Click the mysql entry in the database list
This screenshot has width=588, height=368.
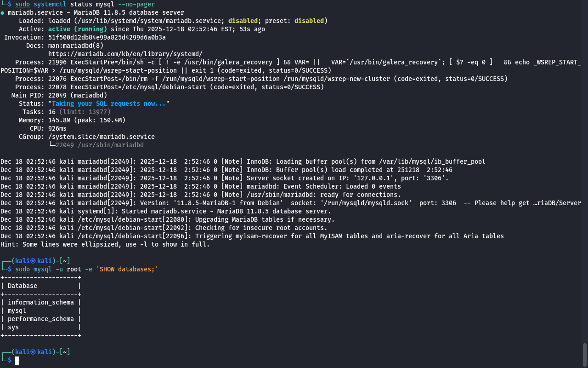pos(17,311)
